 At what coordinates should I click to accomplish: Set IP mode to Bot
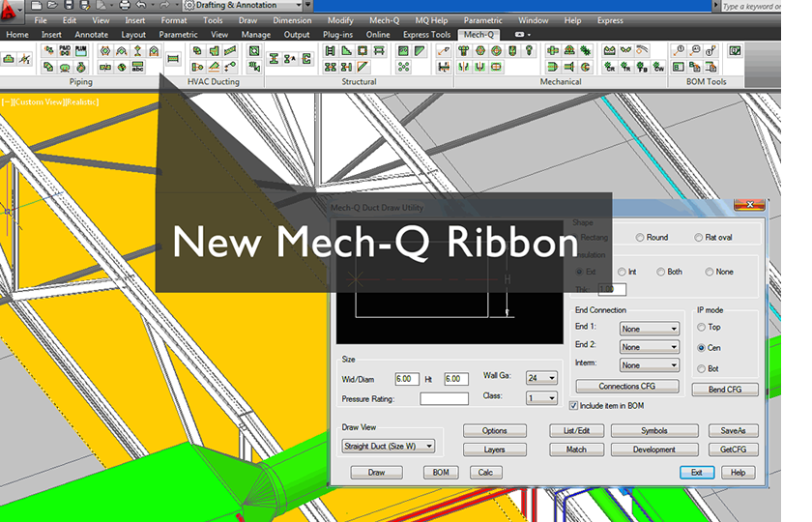click(701, 368)
